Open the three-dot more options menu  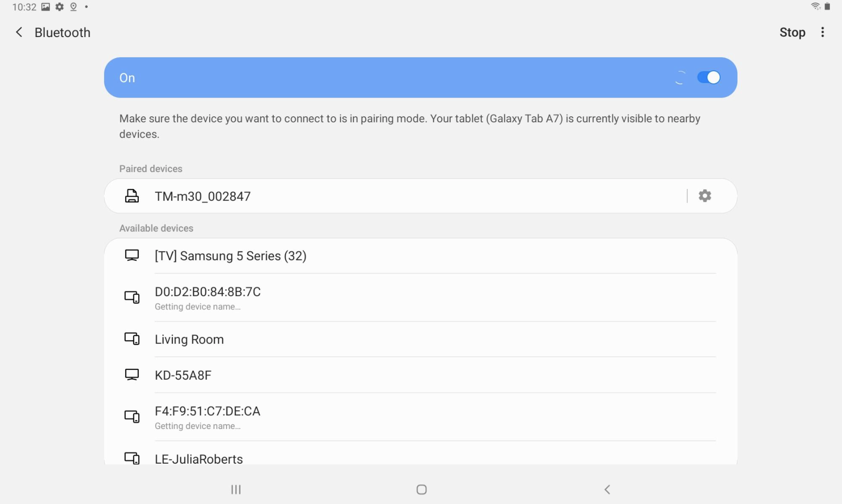822,32
